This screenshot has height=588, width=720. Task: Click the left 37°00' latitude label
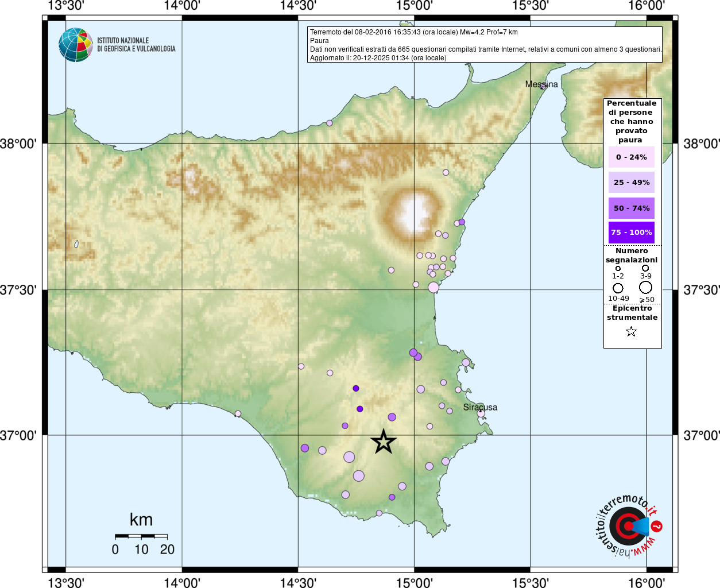pos(18,435)
